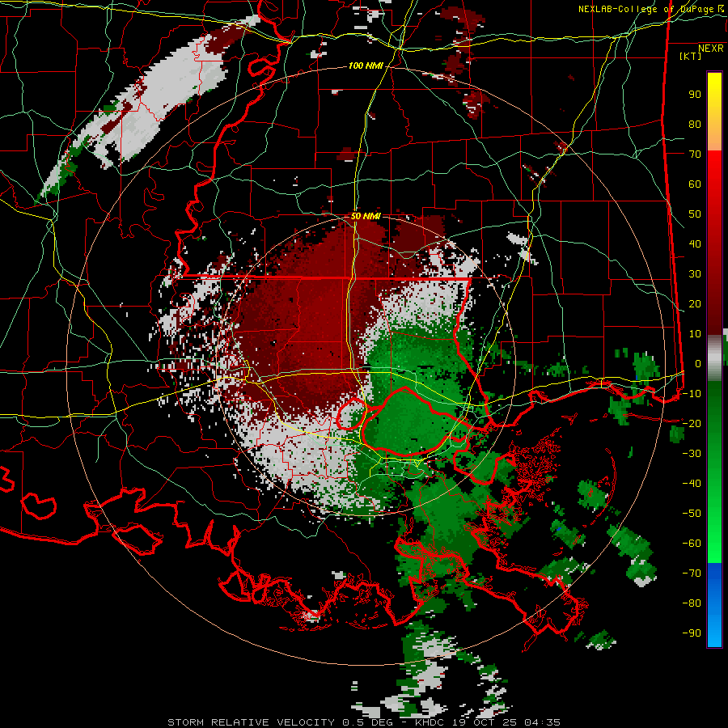Click the Storm Relative Velocity KHDC caption

(363, 722)
